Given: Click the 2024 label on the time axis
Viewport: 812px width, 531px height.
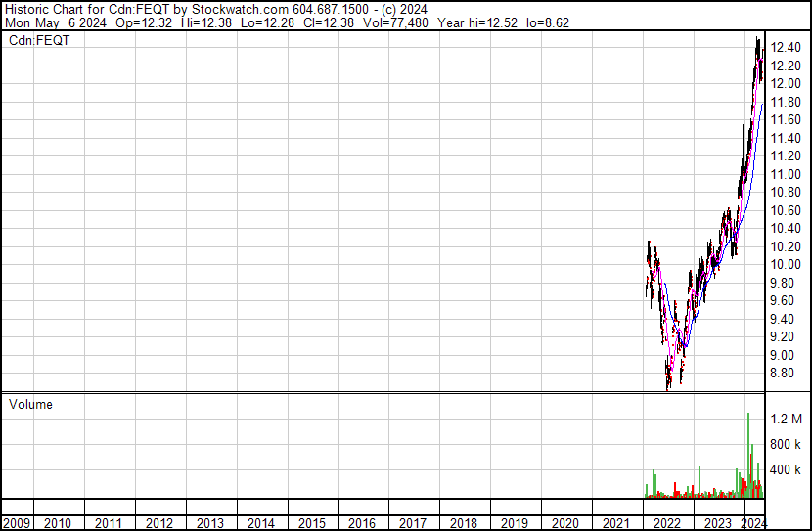Looking at the screenshot, I should tap(753, 523).
